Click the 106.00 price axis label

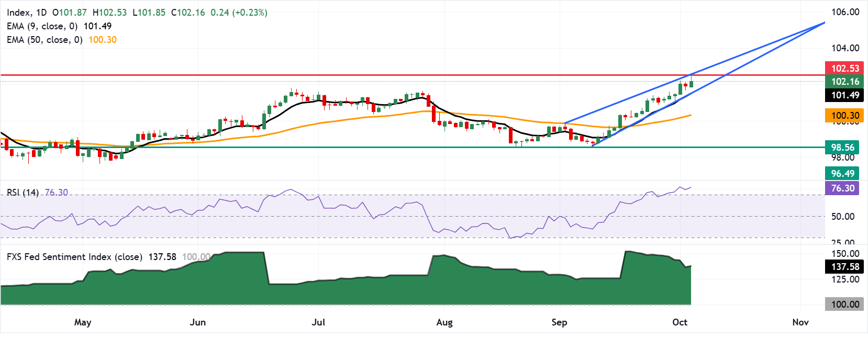tap(845, 12)
